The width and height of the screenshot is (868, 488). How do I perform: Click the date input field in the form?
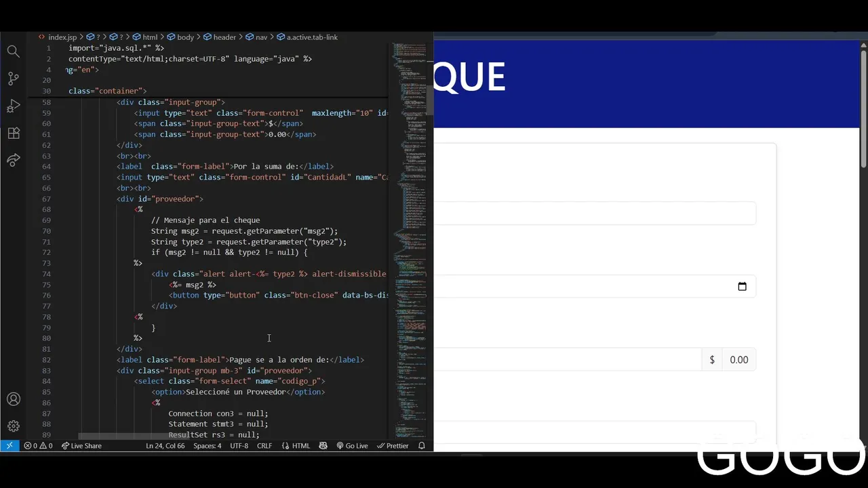595,287
